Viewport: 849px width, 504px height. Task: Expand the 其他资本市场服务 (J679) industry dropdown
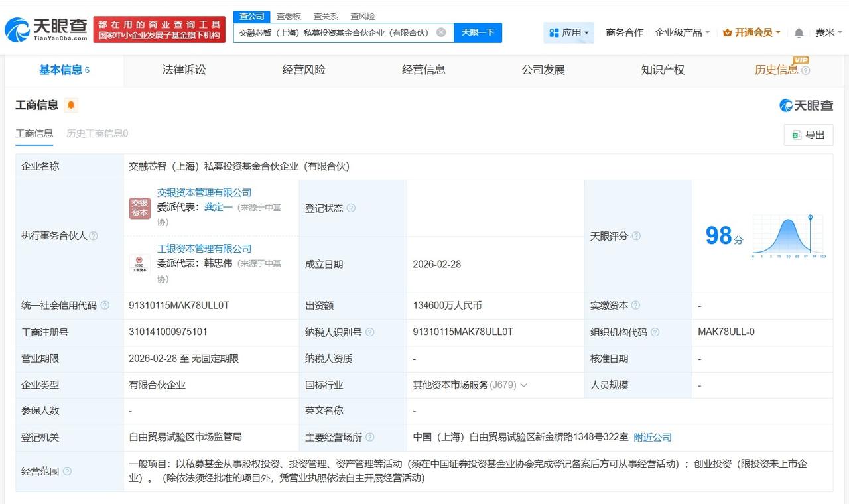524,385
